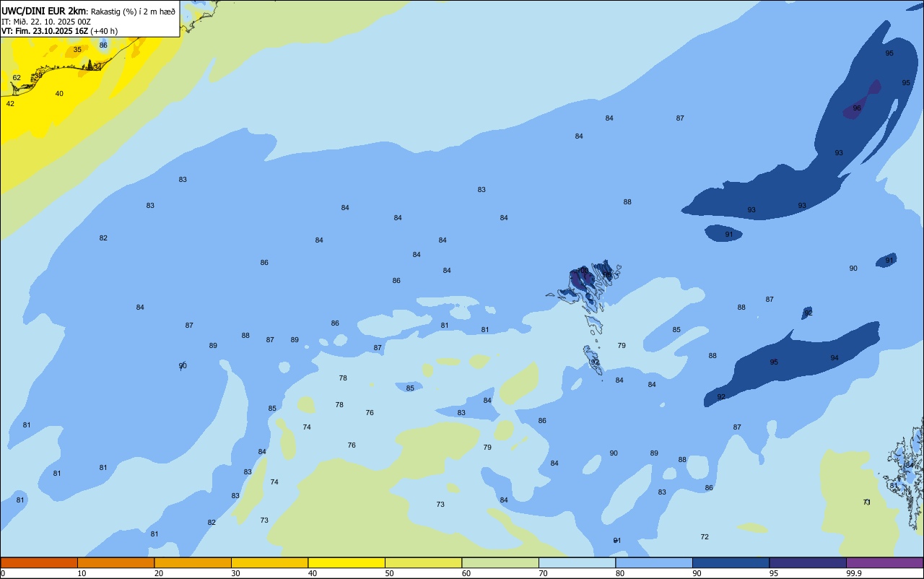This screenshot has height=579, width=924.
Task: Click the 94 humidity value on the map
Action: (834, 358)
